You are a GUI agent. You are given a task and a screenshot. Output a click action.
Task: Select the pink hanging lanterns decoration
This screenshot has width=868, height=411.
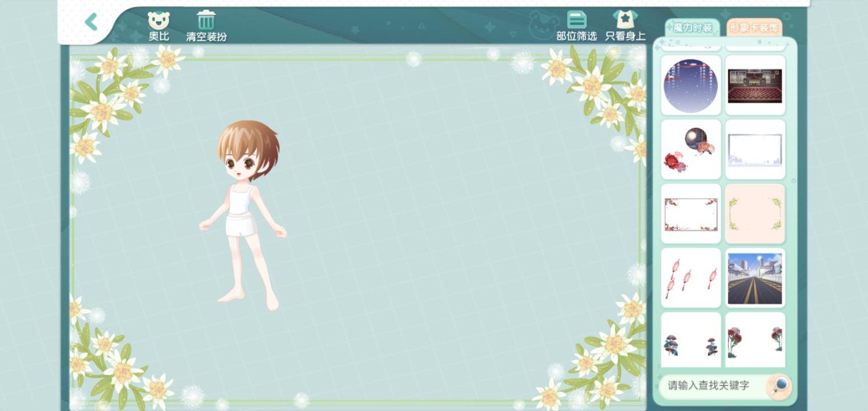click(691, 278)
